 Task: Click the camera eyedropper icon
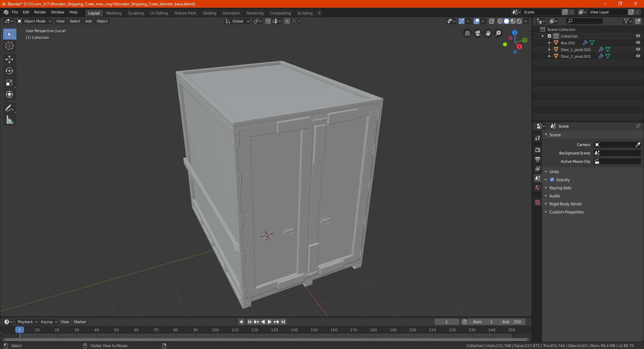[x=638, y=145]
